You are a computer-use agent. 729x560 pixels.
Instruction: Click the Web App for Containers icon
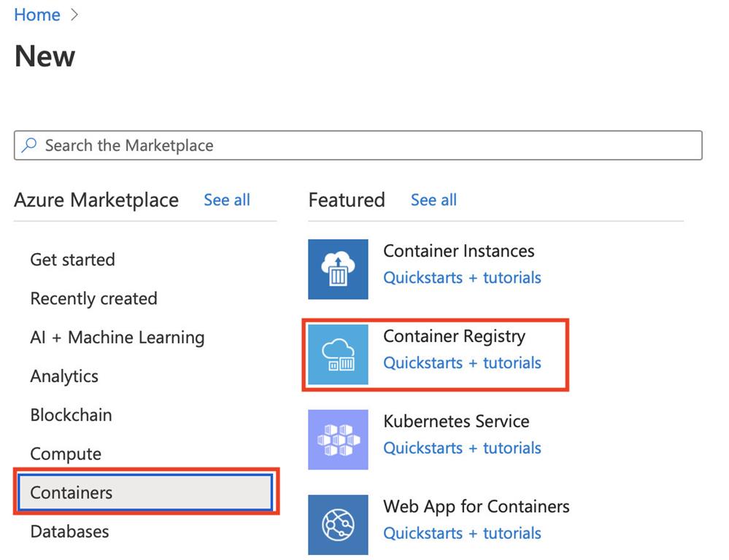[x=338, y=524]
